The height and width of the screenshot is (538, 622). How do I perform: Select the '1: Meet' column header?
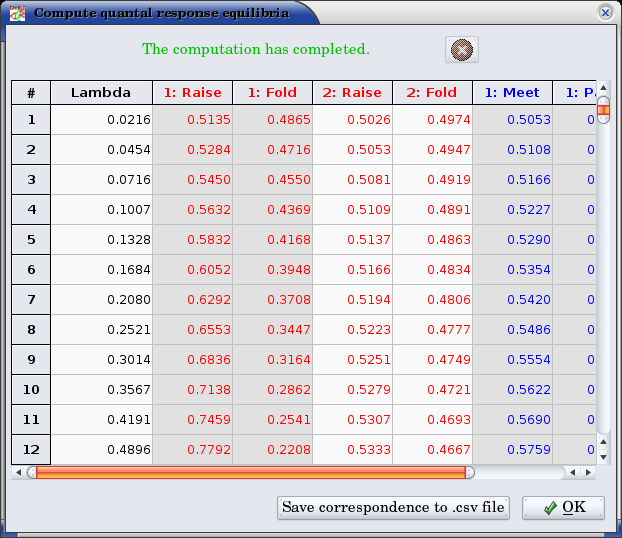point(512,93)
